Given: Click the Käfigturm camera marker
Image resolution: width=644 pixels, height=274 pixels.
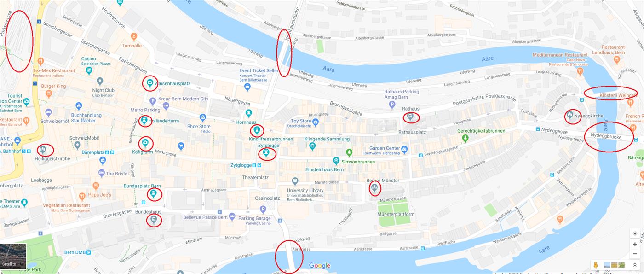Looking at the screenshot, I should tap(145, 143).
